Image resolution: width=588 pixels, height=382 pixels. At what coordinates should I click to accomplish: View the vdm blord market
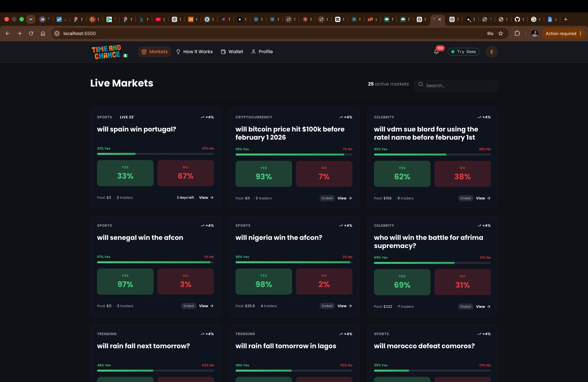(x=483, y=198)
